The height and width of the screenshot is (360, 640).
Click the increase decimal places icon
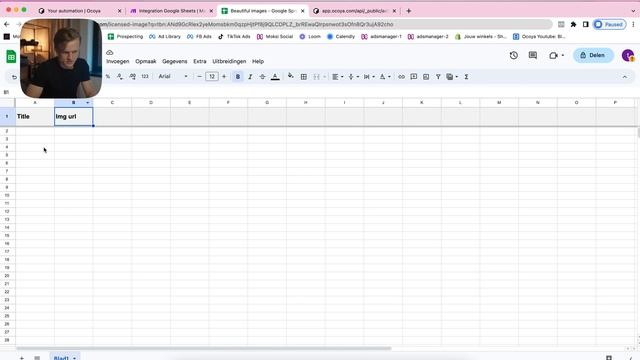point(132,77)
